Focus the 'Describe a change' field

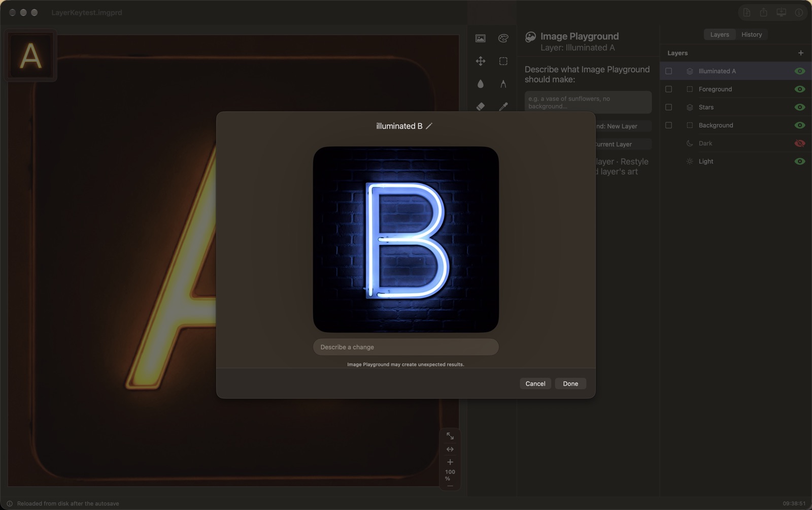405,347
